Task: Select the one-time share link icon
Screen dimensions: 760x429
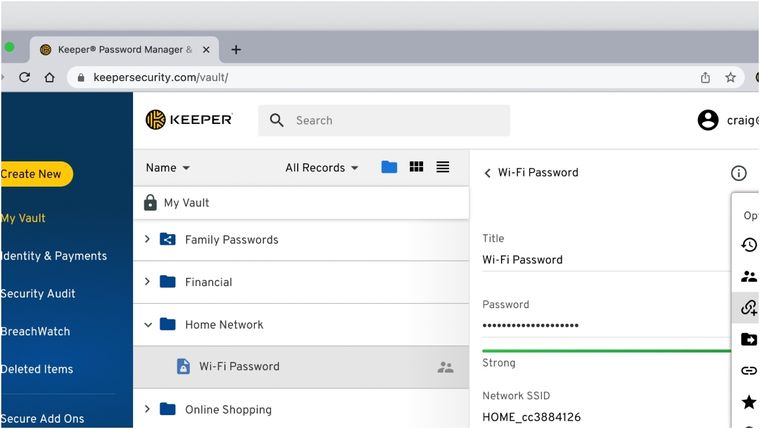Action: click(749, 308)
